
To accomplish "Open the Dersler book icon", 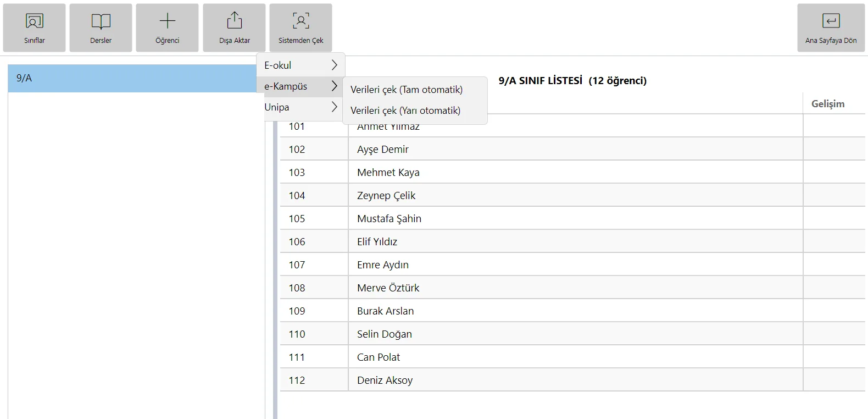I will 101,21.
